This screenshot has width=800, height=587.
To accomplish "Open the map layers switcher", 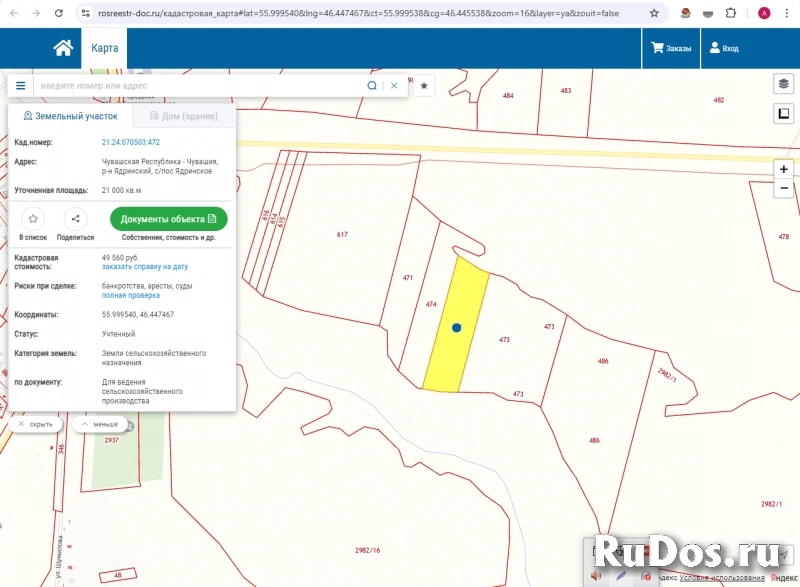I will [783, 84].
